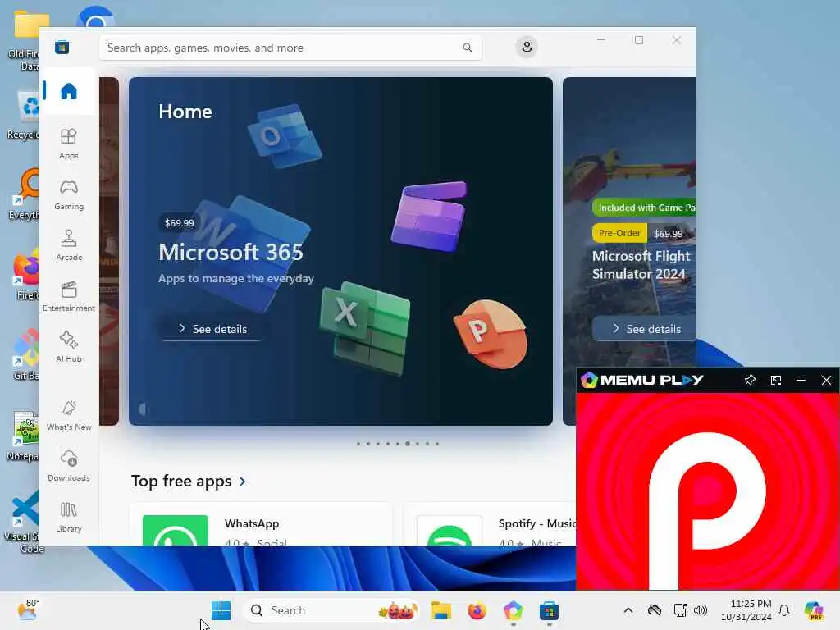The width and height of the screenshot is (840, 630).
Task: Switch to MEmu Play taskbar icon
Action: pyautogui.click(x=514, y=610)
